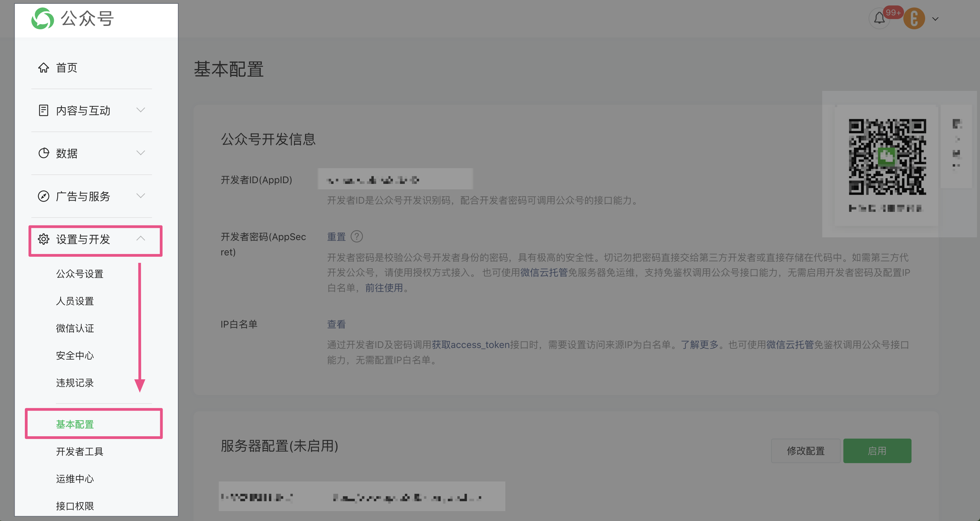980x521 pixels.
Task: Go to 开发者工具 in the sidebar
Action: [x=79, y=452]
